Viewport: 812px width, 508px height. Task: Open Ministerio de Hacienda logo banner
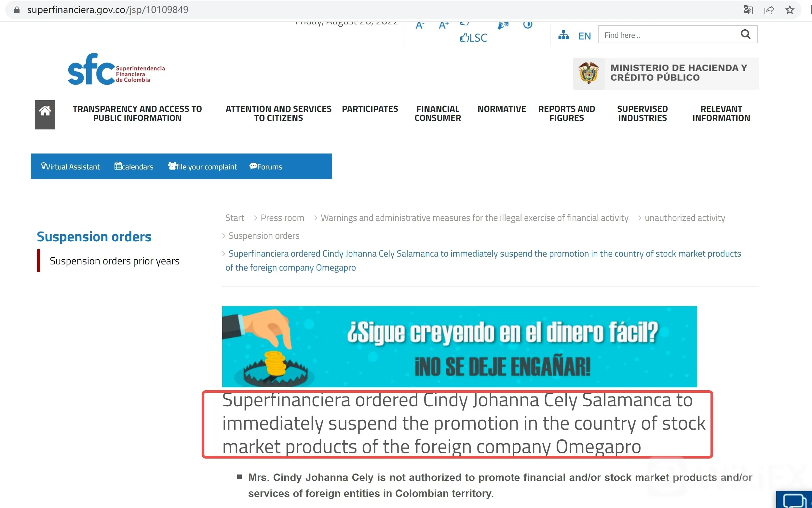tap(666, 74)
